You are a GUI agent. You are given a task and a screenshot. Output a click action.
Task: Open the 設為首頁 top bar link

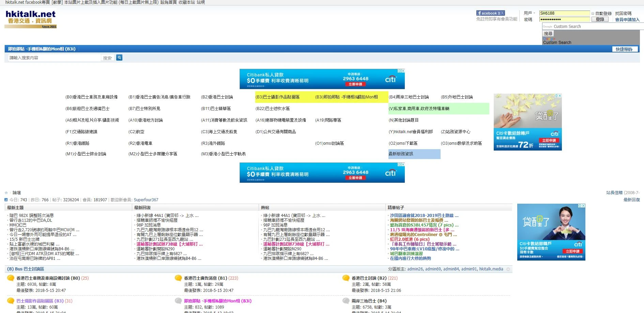point(168,2)
